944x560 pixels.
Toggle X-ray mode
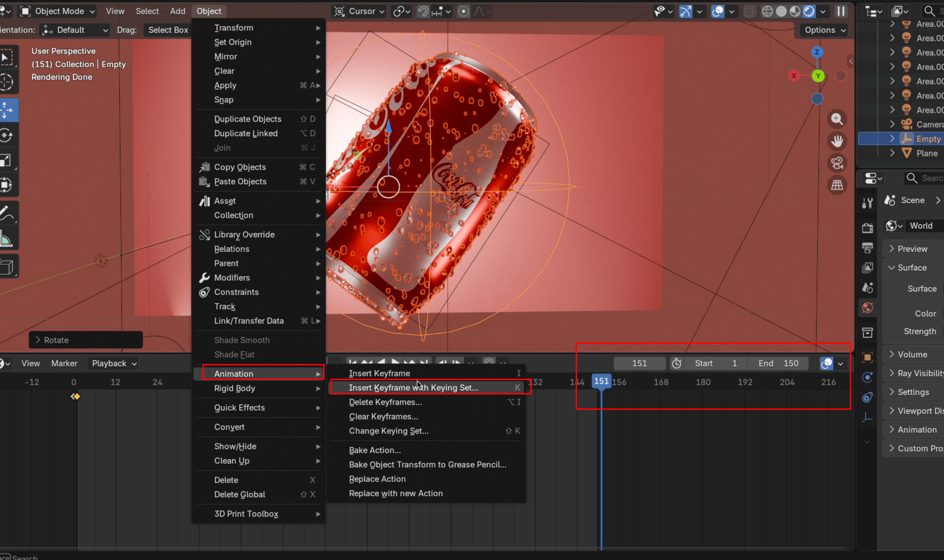coord(749,11)
